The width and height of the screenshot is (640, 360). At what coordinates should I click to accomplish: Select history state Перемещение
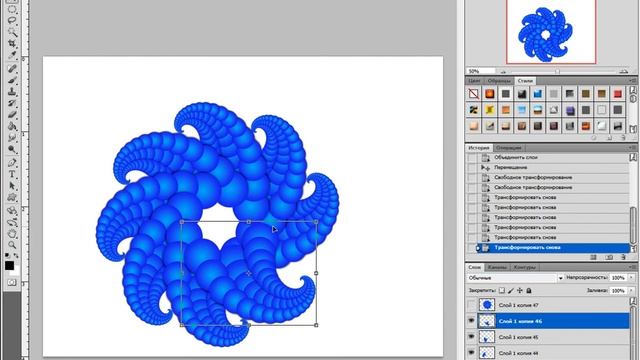(548, 167)
